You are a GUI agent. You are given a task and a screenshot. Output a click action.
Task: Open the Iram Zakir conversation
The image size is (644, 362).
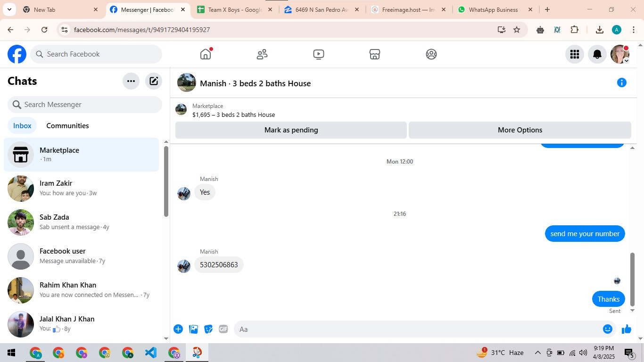tap(81, 189)
